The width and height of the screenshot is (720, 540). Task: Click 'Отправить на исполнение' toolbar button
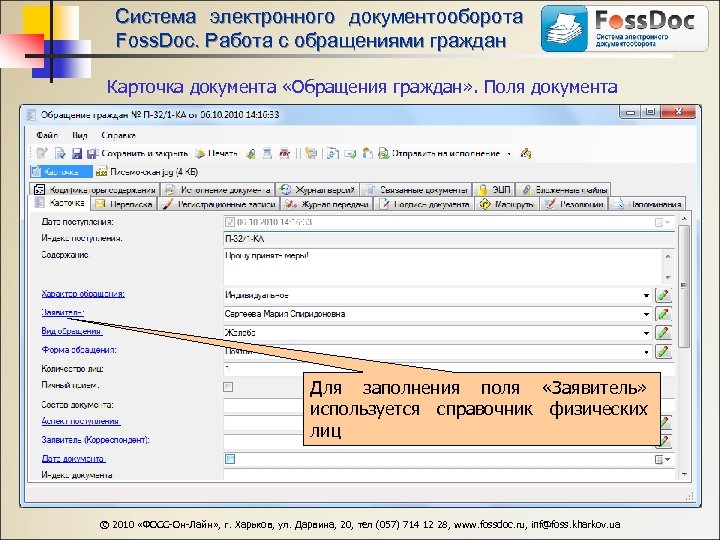pyautogui.click(x=439, y=153)
